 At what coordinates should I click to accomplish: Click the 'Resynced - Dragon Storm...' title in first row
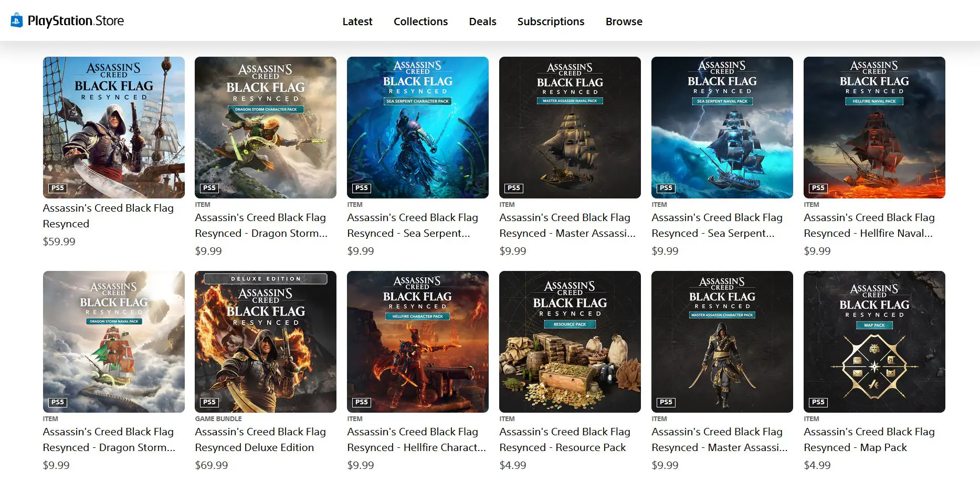coord(261,225)
